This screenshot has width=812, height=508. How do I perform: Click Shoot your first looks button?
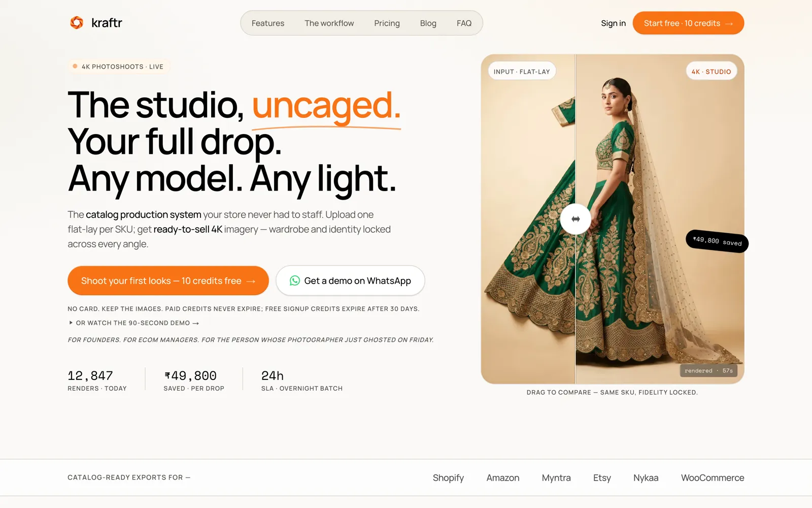point(168,280)
